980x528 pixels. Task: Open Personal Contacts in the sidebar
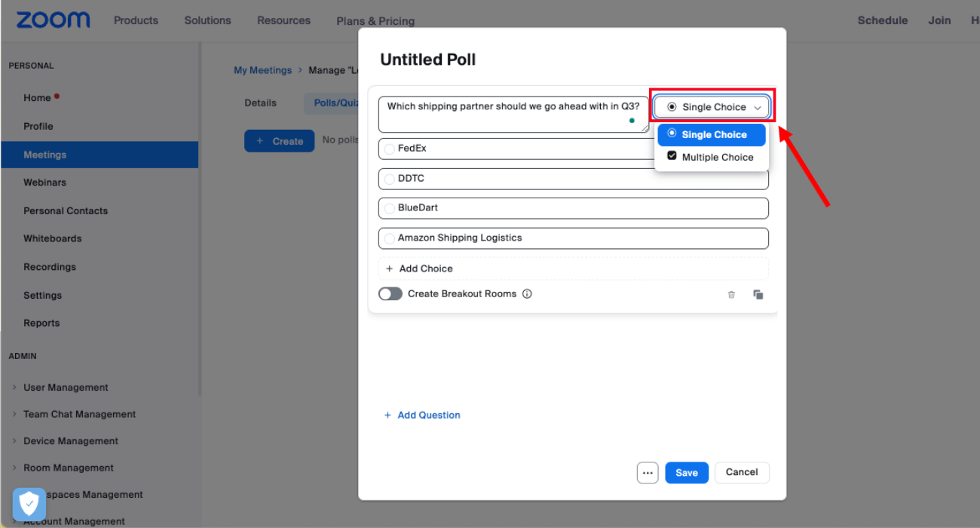[66, 211]
